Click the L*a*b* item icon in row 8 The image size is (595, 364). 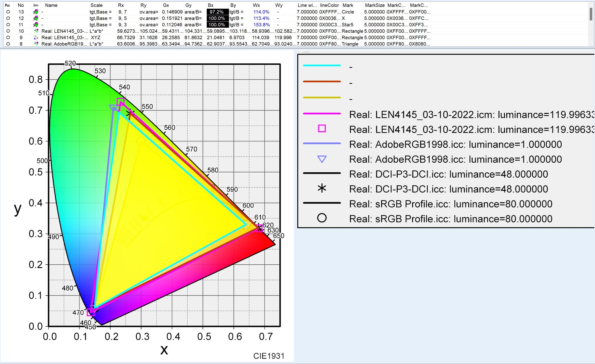coord(36,44)
